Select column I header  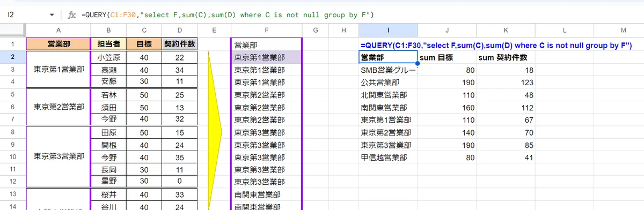coord(388,31)
